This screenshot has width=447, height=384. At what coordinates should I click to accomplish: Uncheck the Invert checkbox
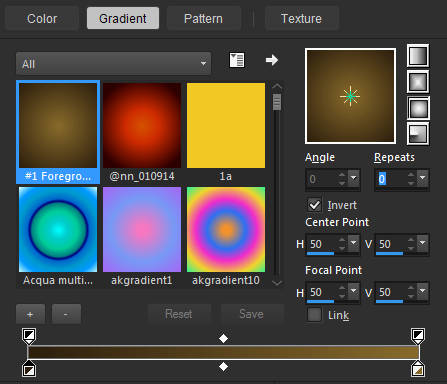click(x=314, y=205)
